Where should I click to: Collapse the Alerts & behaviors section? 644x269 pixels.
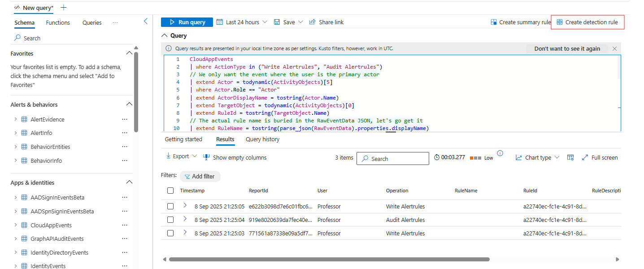[129, 104]
